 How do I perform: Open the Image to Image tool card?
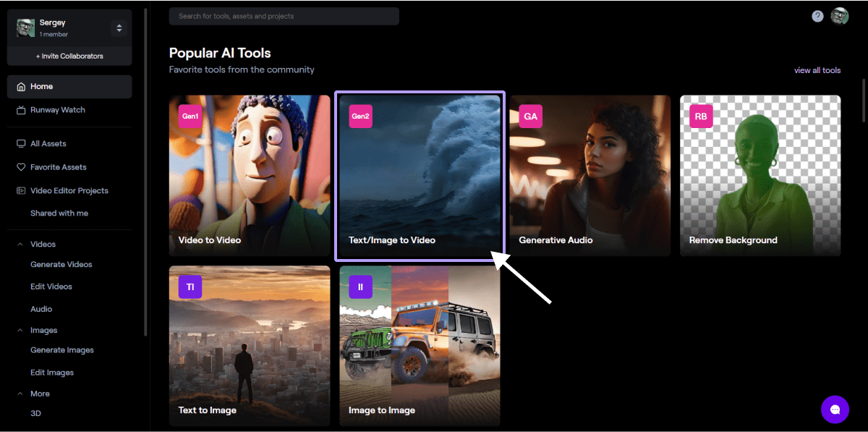click(420, 346)
